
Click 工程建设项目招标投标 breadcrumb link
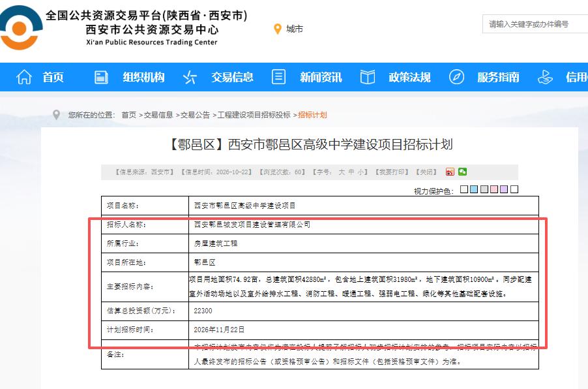pos(254,115)
